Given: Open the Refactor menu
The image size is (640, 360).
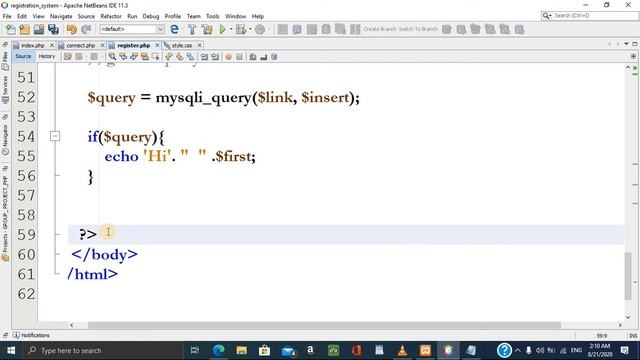Looking at the screenshot, I should pos(111,16).
